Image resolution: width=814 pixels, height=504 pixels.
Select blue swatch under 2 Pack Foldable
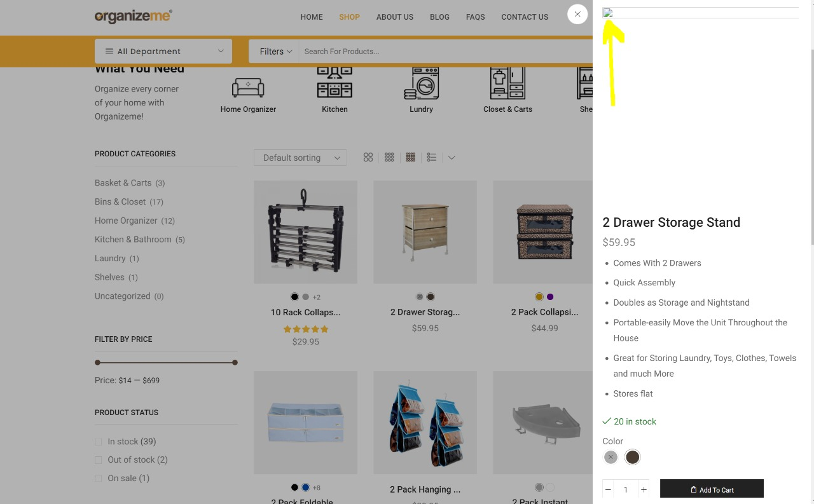(x=305, y=487)
